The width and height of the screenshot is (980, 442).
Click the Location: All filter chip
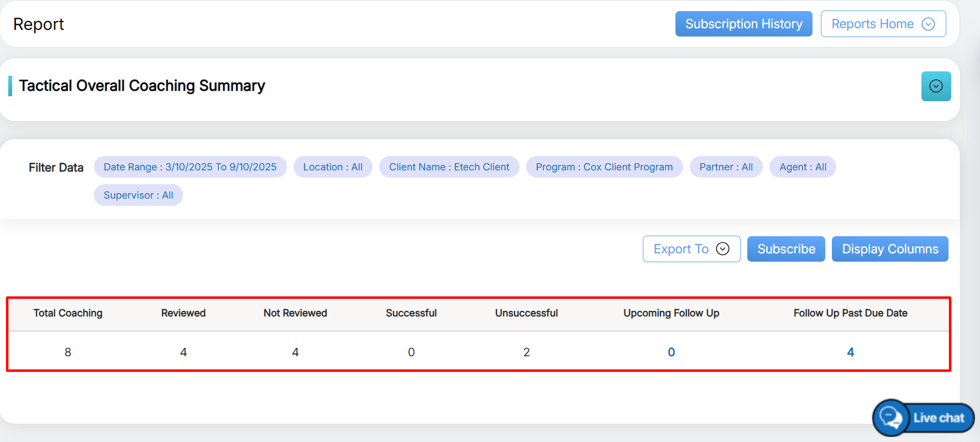pos(333,167)
